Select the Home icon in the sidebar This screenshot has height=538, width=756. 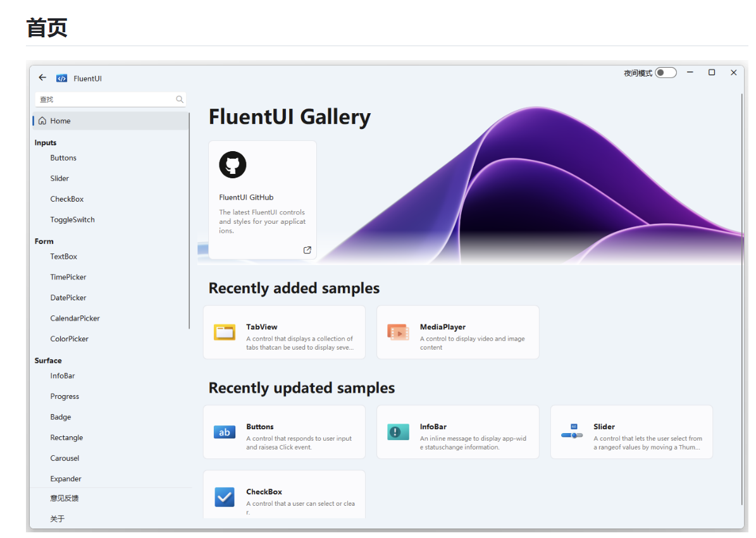[x=42, y=120]
